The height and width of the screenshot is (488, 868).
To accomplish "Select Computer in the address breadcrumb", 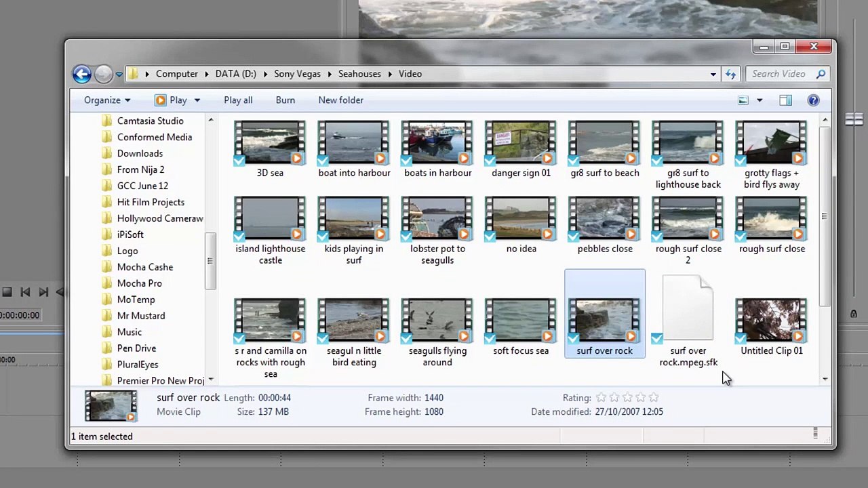I will [177, 74].
